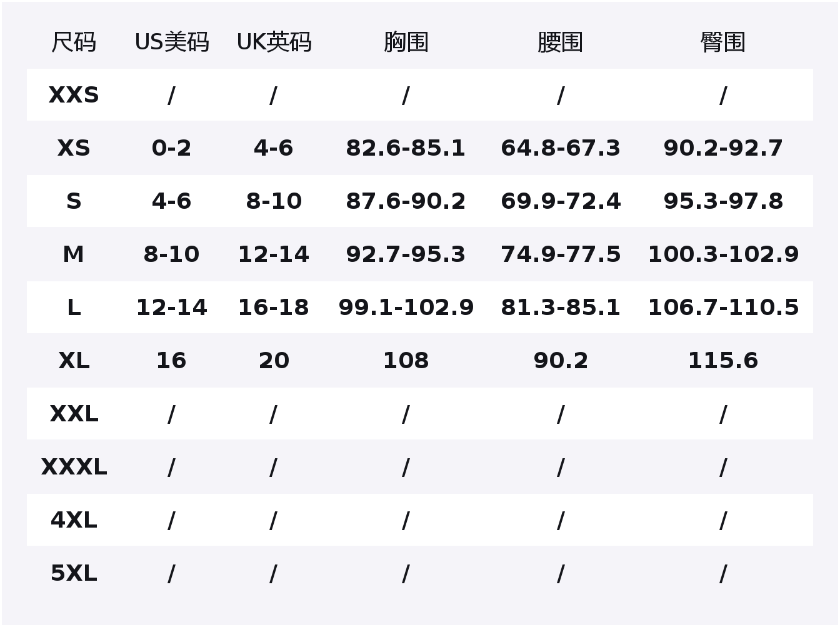This screenshot has width=840, height=627.
Task: Select the 5XL size row label
Action: pos(74,573)
